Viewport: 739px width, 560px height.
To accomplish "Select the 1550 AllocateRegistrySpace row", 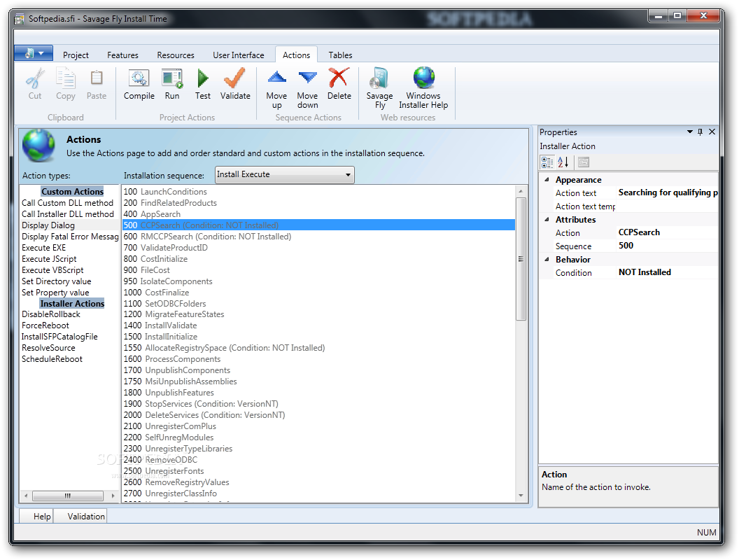I will click(x=318, y=348).
